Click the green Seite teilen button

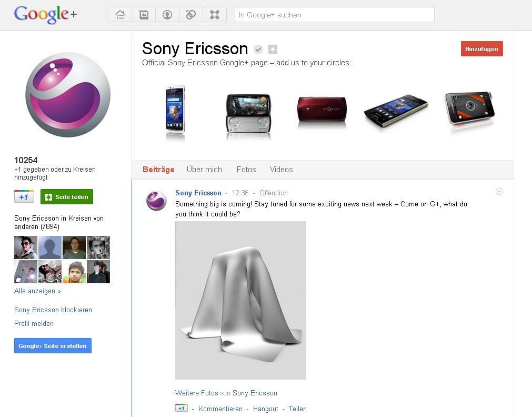[x=67, y=196]
